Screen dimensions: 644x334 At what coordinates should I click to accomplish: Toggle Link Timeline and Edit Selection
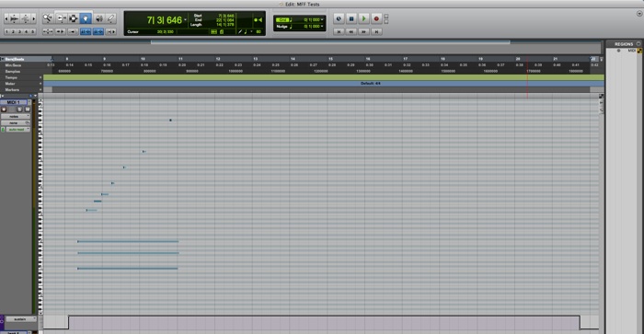pos(86,31)
